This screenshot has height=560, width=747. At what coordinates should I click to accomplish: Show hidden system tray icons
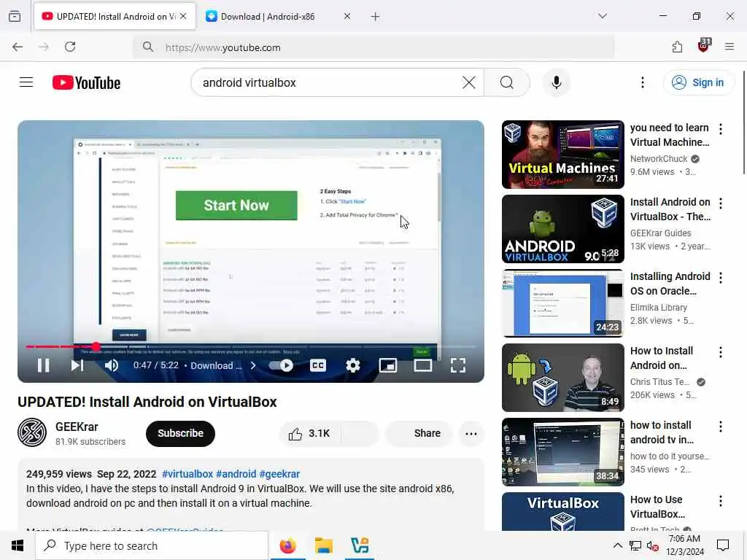click(x=617, y=545)
